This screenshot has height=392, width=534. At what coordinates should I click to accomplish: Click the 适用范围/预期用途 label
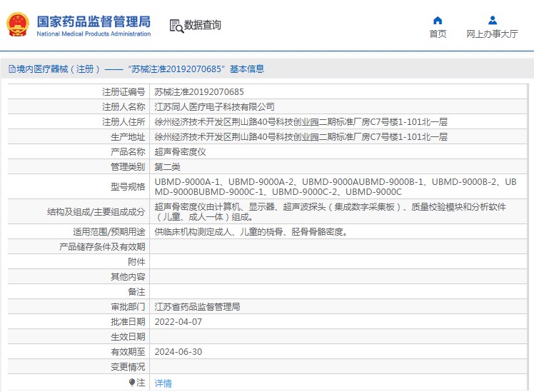(x=109, y=232)
